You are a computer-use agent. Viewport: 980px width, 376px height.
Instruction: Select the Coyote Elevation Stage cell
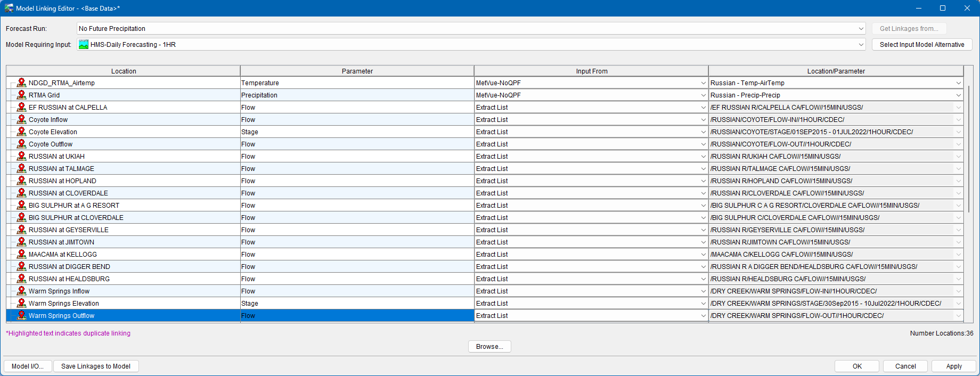pyautogui.click(x=357, y=132)
